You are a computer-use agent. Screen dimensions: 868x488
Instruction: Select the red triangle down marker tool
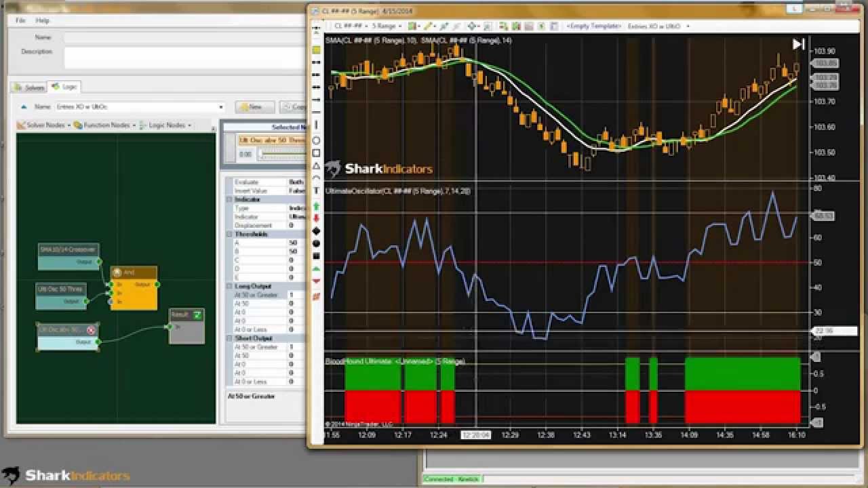coord(316,281)
